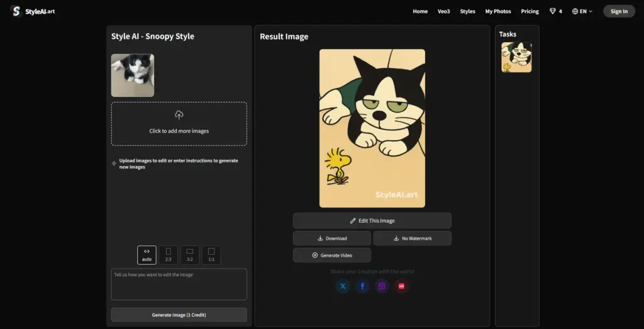Click the red share icon

[402, 286]
